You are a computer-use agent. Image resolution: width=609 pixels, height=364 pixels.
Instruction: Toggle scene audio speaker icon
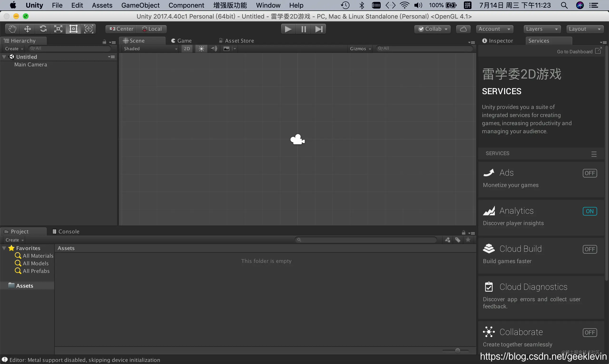click(x=214, y=49)
